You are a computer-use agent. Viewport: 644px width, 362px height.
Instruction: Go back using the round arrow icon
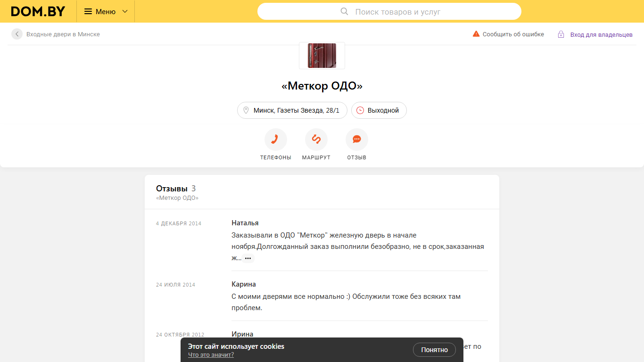(x=17, y=34)
